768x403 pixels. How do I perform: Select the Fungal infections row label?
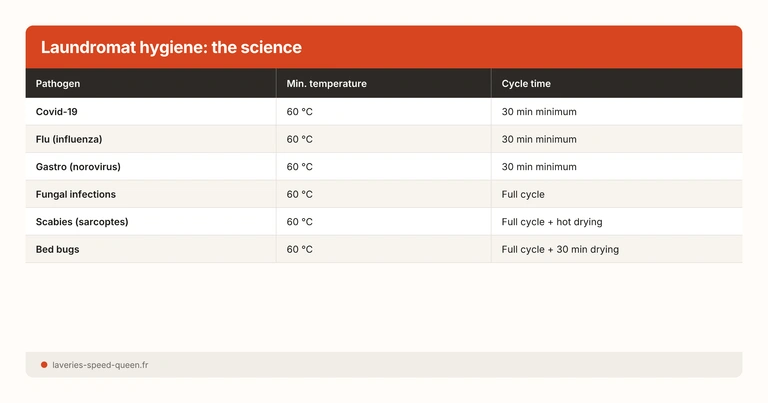click(x=76, y=194)
